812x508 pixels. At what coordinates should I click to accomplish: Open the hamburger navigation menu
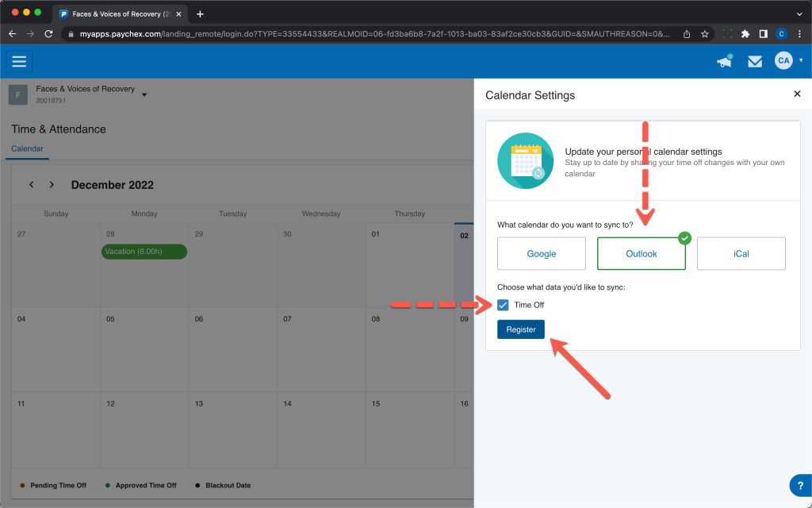[19, 61]
